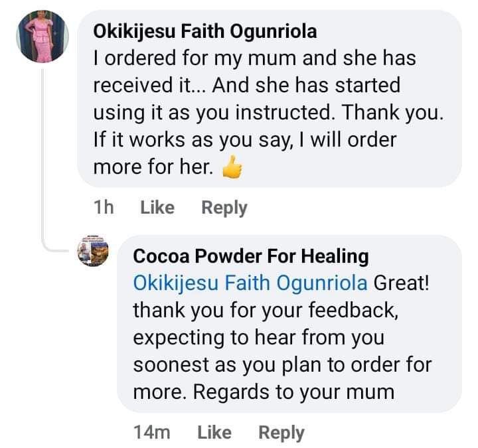Like the Cocoa Powder For Healing reply
The height and width of the screenshot is (448, 478).
pyautogui.click(x=214, y=433)
